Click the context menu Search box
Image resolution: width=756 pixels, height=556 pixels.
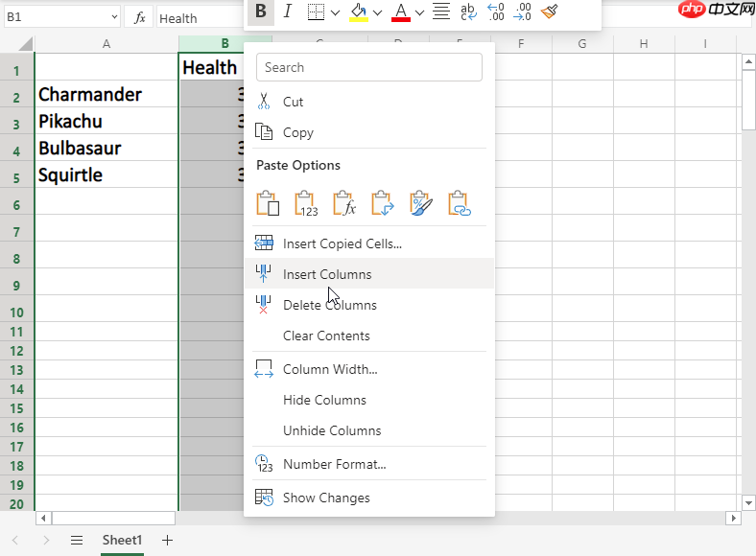point(369,67)
